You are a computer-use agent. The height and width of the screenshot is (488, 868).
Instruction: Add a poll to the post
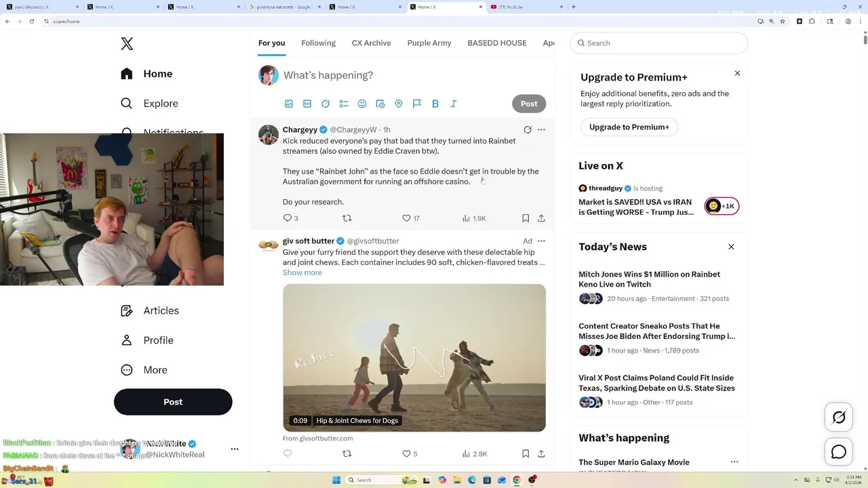(344, 104)
